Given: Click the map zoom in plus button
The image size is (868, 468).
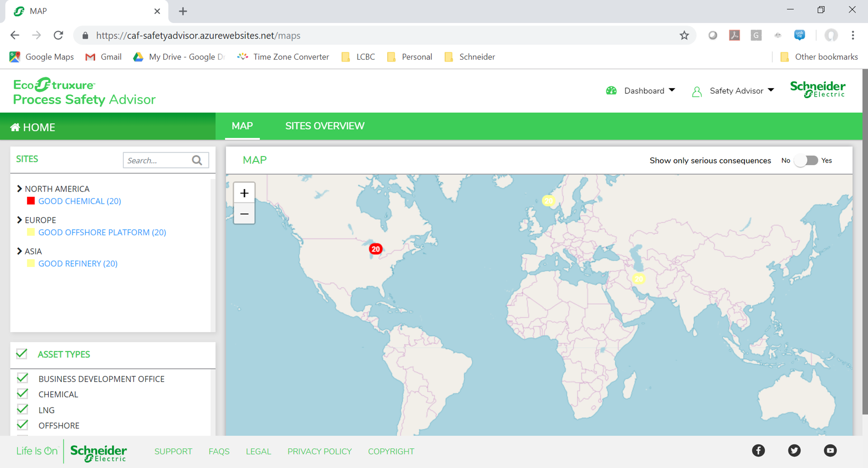Looking at the screenshot, I should [x=244, y=193].
